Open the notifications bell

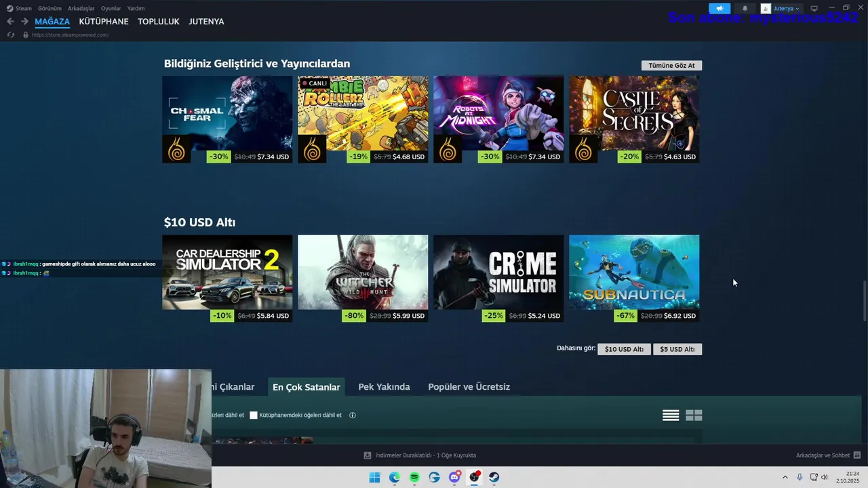click(745, 8)
